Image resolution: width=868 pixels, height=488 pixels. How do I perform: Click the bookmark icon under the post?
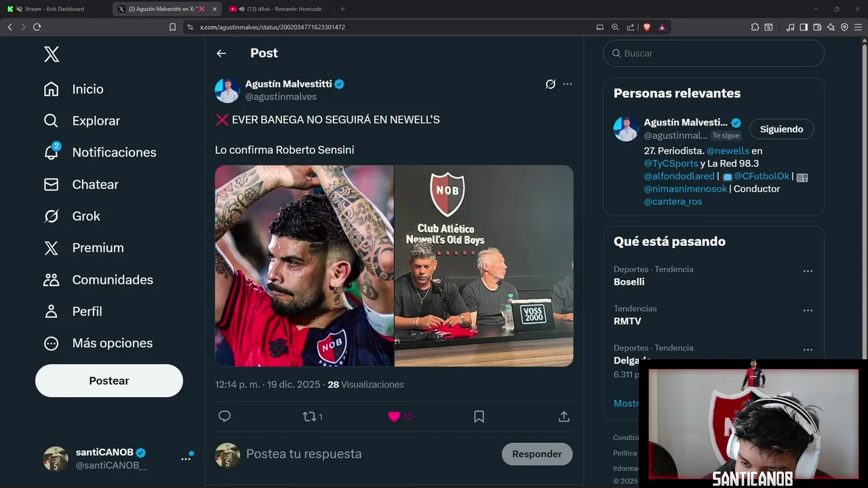tap(479, 416)
